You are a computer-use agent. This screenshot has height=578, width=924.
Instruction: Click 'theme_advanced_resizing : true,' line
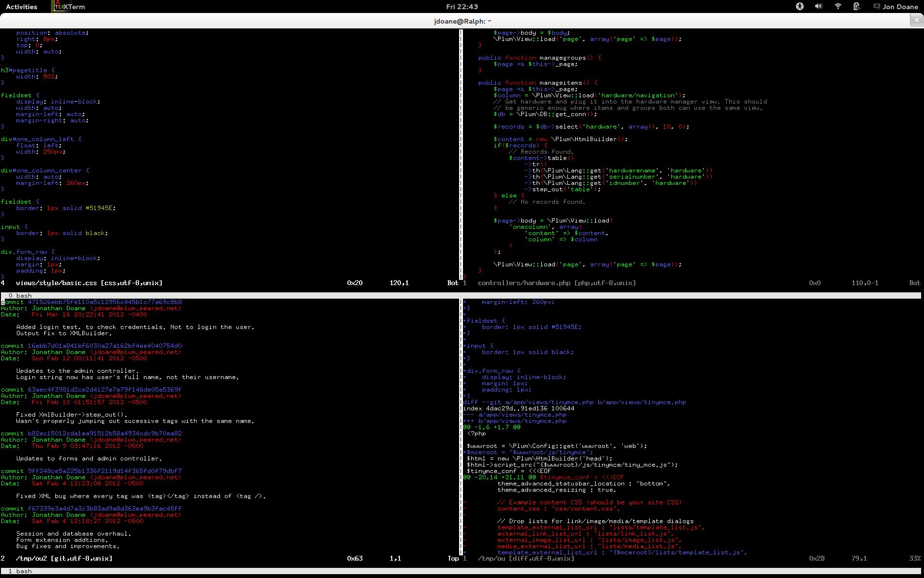(557, 490)
